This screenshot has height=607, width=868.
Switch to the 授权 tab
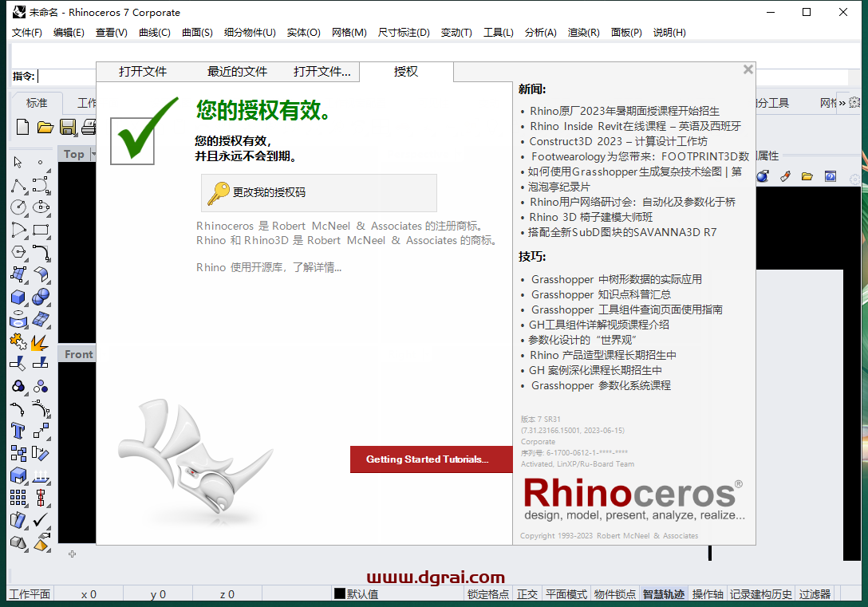[x=406, y=71]
